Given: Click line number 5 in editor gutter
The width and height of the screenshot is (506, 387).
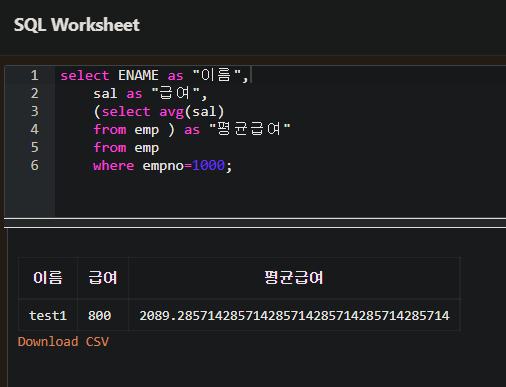Looking at the screenshot, I should click(35, 147).
